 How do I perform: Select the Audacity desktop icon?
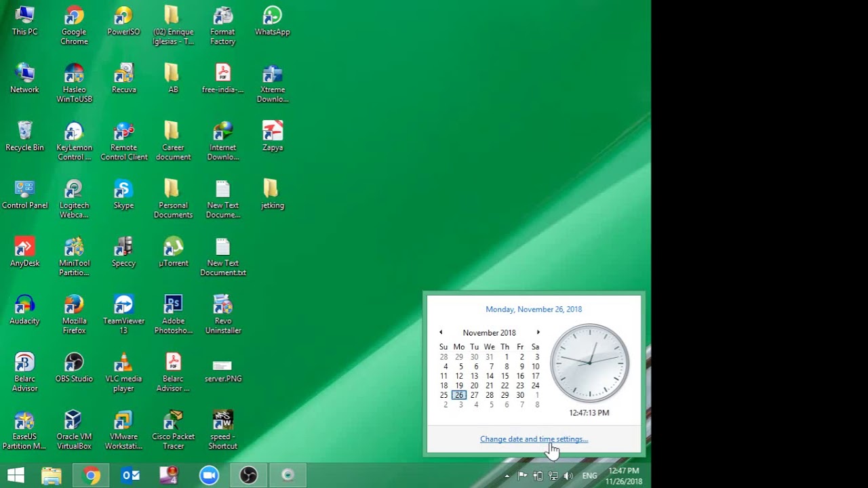(24, 310)
